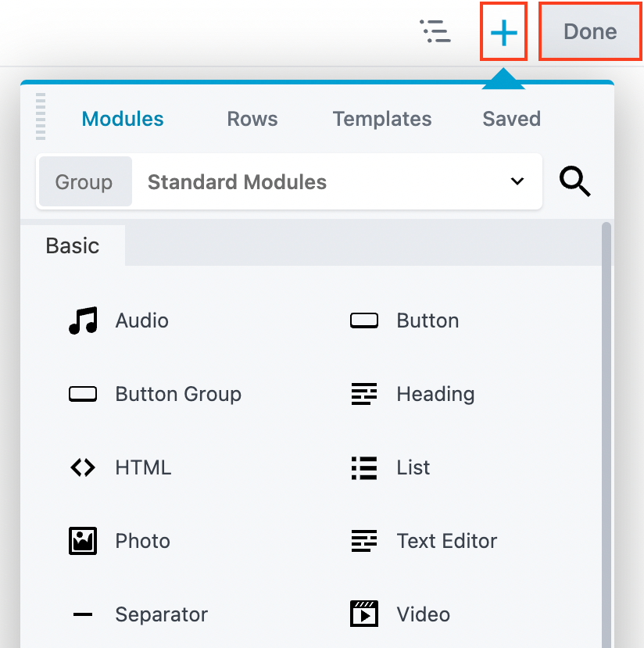Open the Templates tab

381,119
